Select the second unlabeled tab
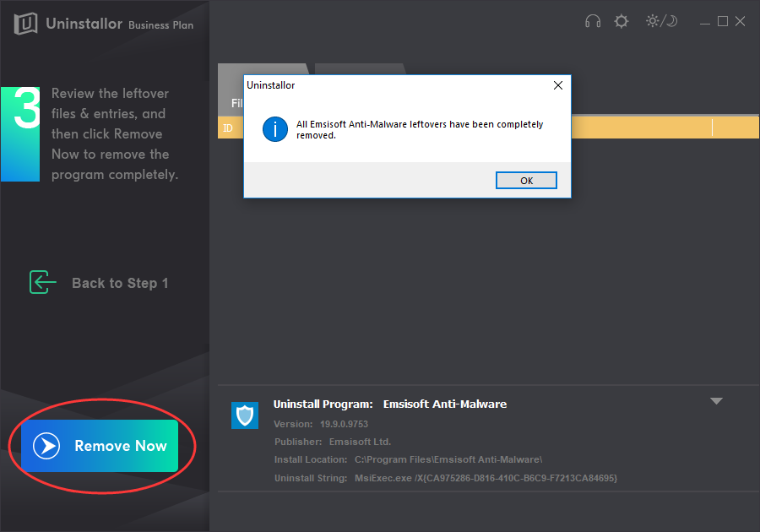The image size is (760, 532). point(360,68)
